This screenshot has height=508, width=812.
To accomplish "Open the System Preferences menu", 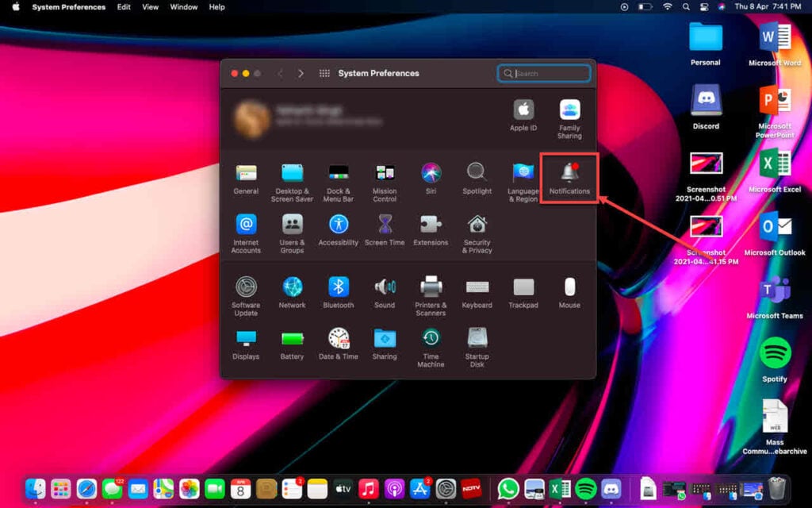I will coord(69,6).
